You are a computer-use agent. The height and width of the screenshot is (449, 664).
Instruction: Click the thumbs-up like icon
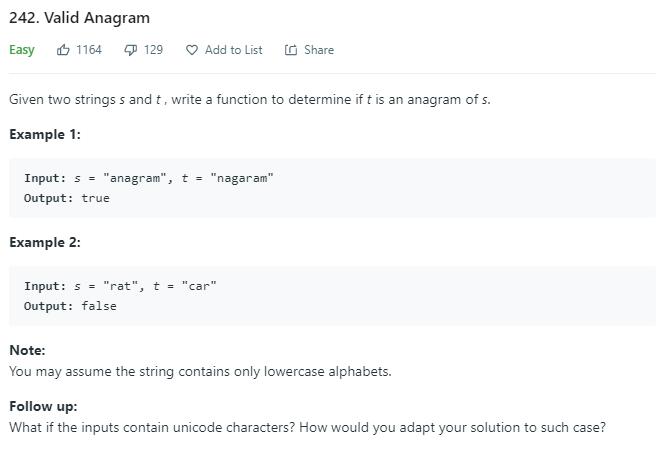pyautogui.click(x=63, y=50)
